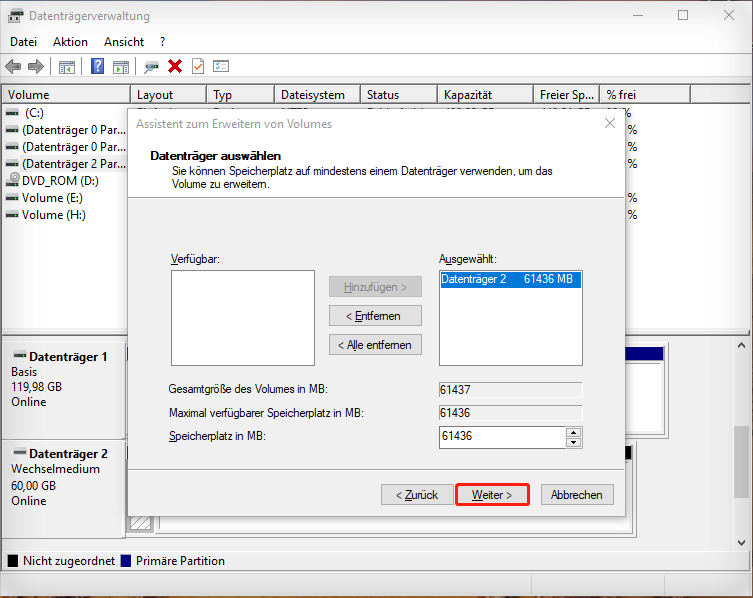Image resolution: width=753 pixels, height=598 pixels.
Task: Click the settings checklist toolbar icon
Action: pyautogui.click(x=221, y=66)
